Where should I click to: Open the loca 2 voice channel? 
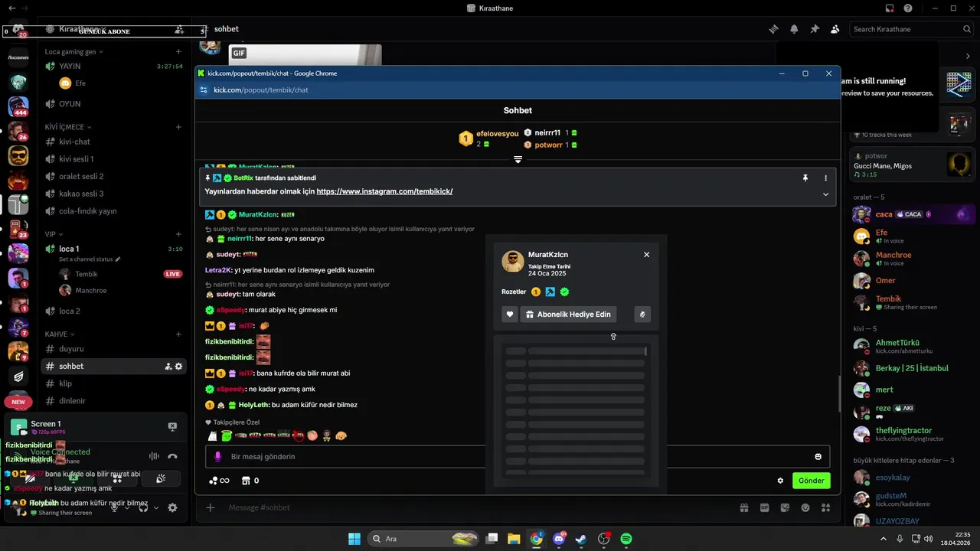click(x=69, y=311)
